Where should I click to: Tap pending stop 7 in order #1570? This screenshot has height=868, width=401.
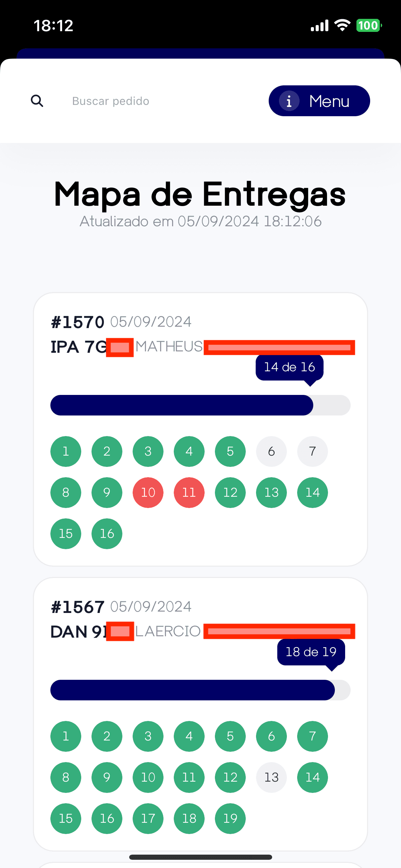[x=313, y=451]
